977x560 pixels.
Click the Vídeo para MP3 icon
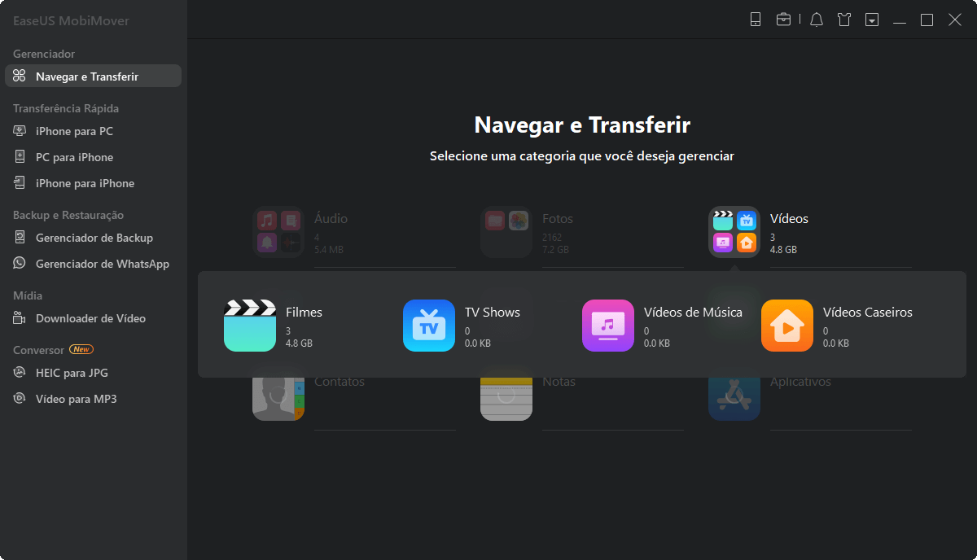[20, 399]
